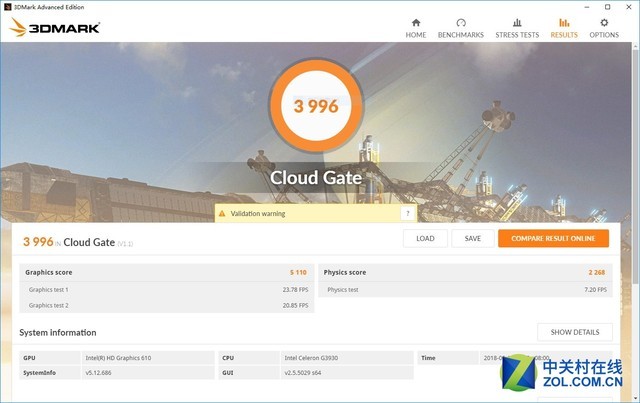Maximize the 3DMark window

608,7
